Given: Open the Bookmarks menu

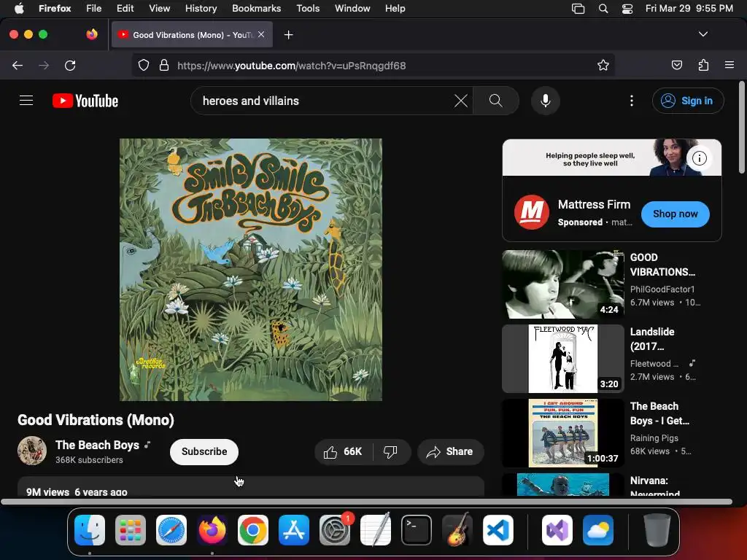Looking at the screenshot, I should pyautogui.click(x=256, y=8).
